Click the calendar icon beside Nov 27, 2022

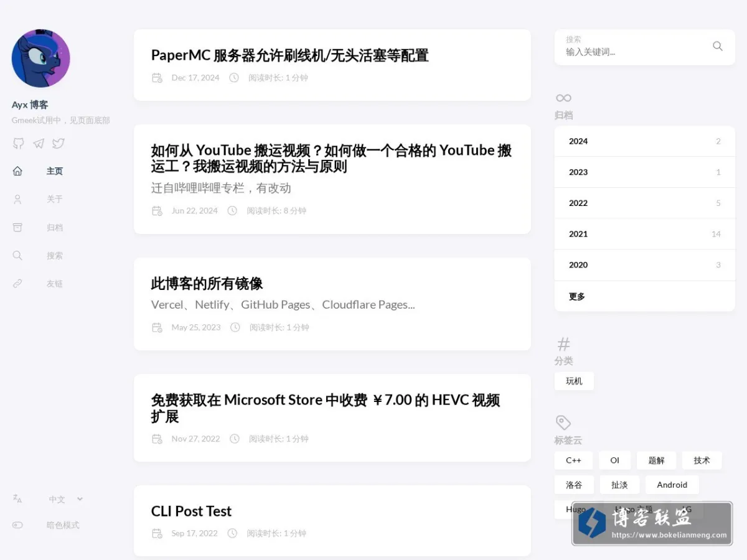point(157,439)
